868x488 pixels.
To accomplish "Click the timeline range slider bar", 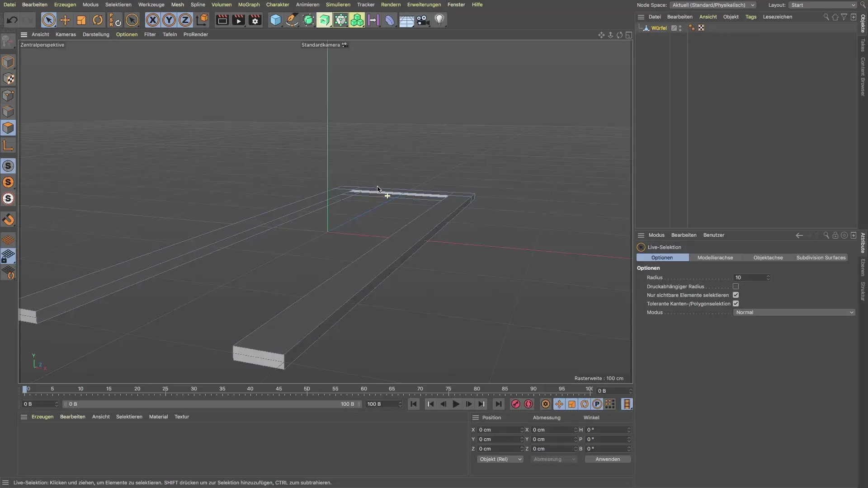I will click(x=212, y=404).
